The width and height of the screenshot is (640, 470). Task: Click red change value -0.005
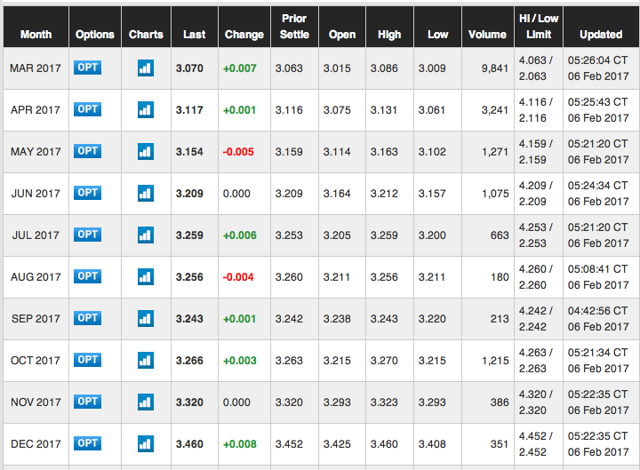click(238, 152)
